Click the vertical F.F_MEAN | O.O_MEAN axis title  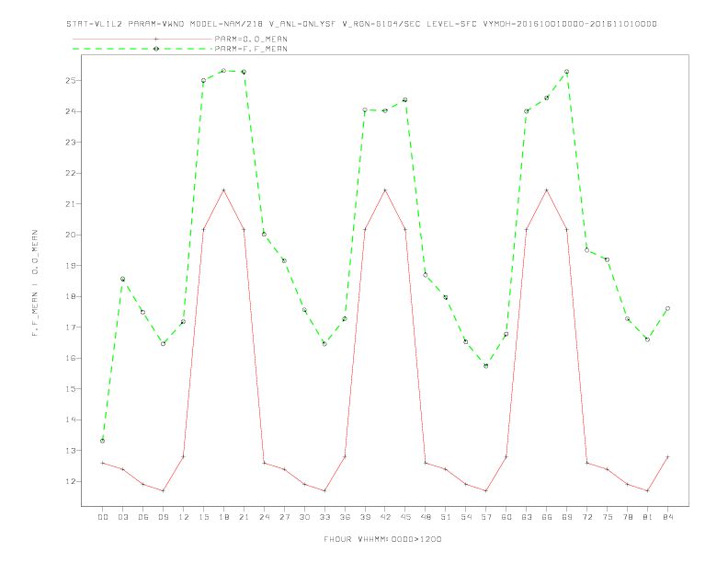(35, 283)
